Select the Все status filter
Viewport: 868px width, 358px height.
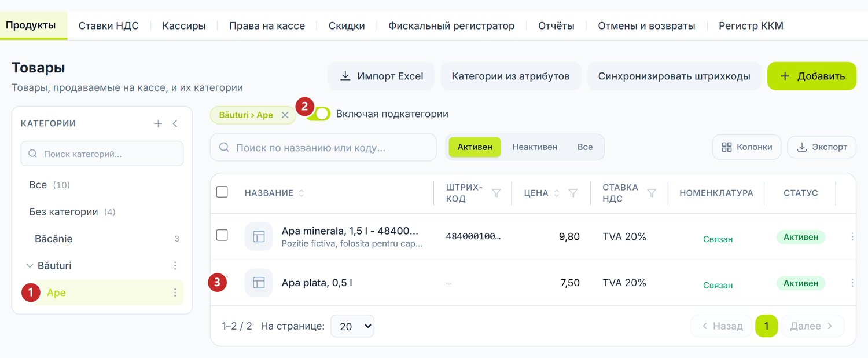(x=585, y=147)
